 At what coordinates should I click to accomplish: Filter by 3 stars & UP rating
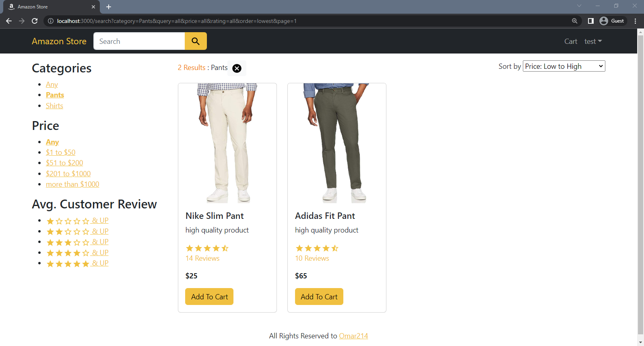click(77, 242)
